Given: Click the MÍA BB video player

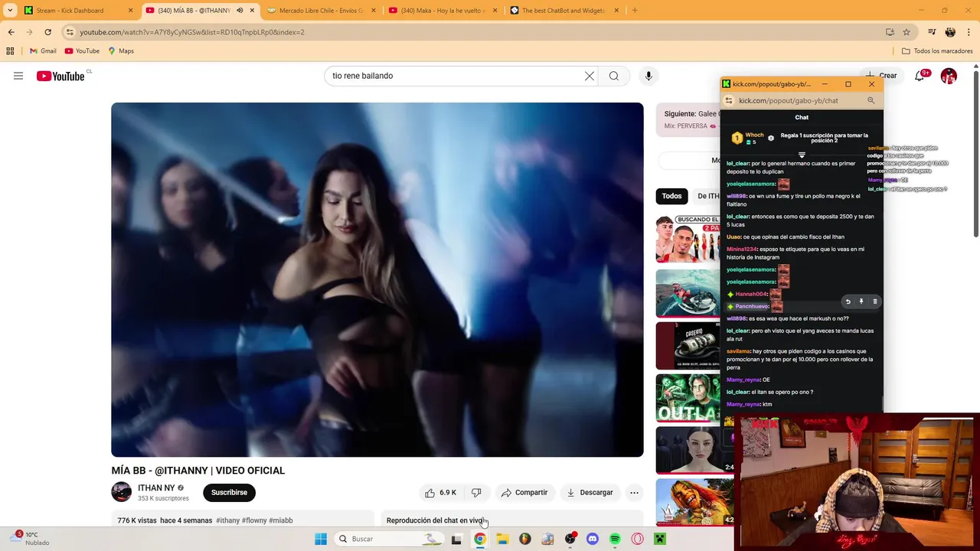Looking at the screenshot, I should point(377,280).
